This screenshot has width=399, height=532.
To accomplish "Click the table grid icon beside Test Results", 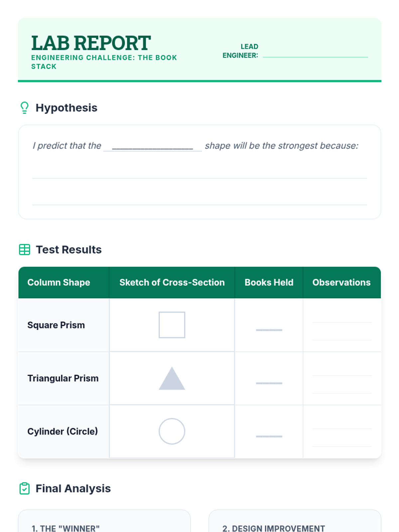I will 25,250.
